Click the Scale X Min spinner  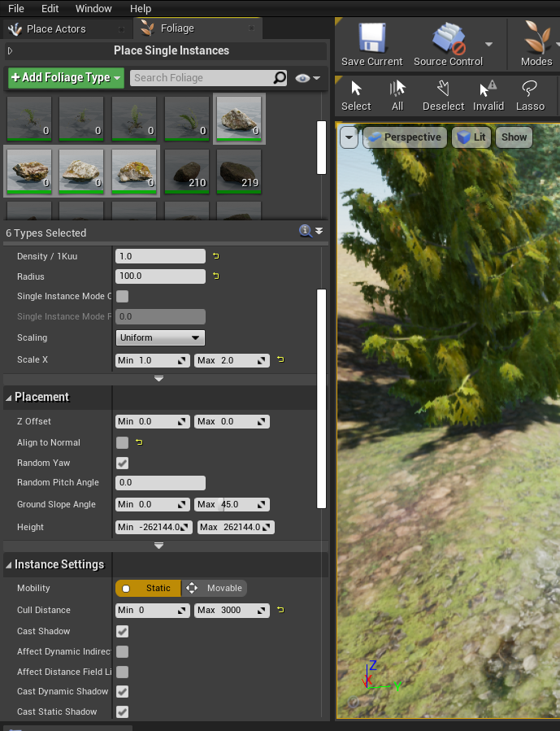153,360
